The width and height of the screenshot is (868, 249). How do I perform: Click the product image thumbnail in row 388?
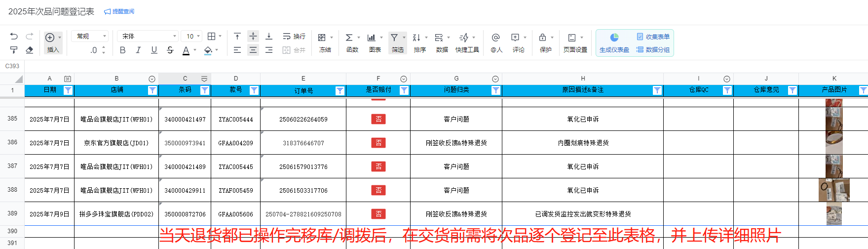coord(834,190)
